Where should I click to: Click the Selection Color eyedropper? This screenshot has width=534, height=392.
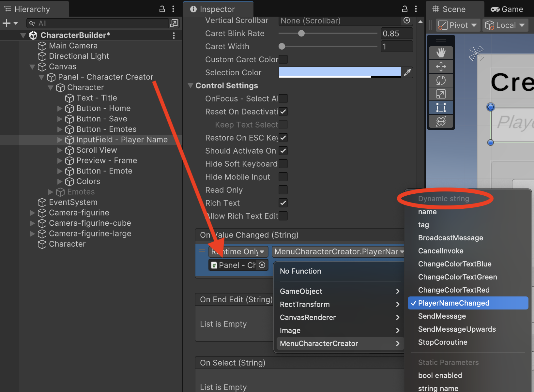[x=407, y=72]
